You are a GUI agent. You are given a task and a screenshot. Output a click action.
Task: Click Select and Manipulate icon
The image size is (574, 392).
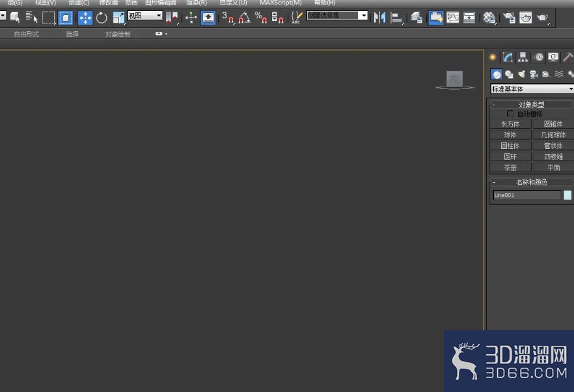point(191,17)
